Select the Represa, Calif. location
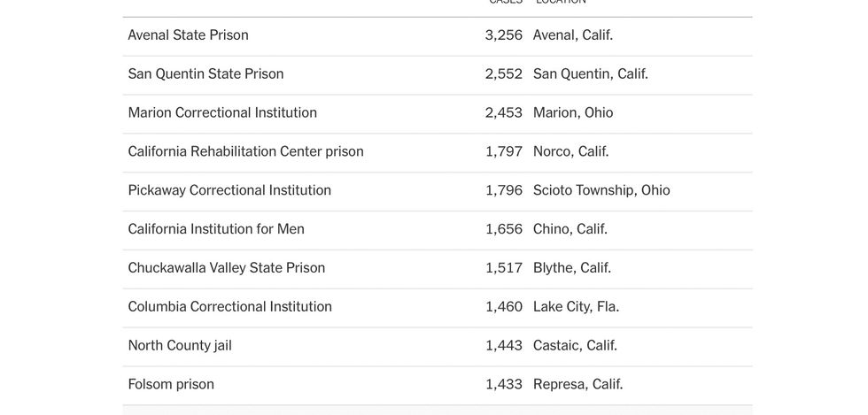 pyautogui.click(x=577, y=384)
